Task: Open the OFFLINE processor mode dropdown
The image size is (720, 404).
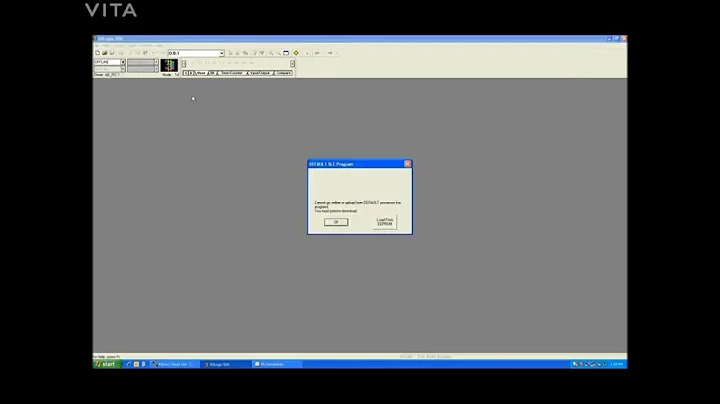Action: tap(123, 62)
